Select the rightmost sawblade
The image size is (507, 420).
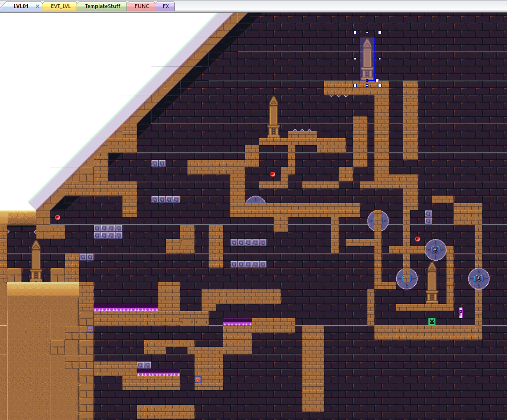(x=479, y=279)
